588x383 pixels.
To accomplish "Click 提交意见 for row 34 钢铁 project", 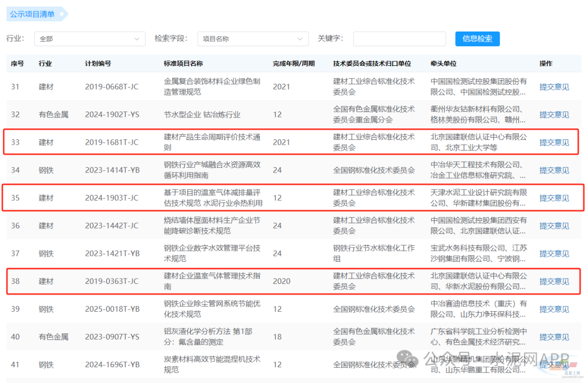I will click(x=554, y=170).
